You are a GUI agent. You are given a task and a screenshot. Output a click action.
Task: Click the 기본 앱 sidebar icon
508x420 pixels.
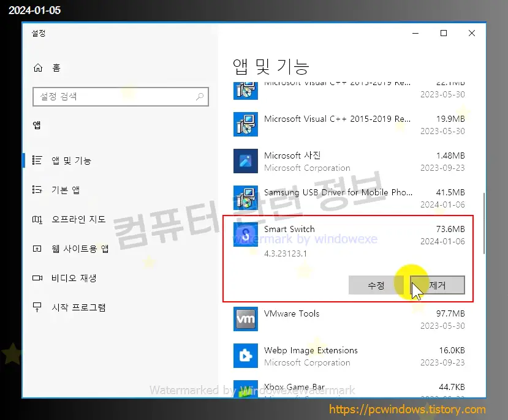pyautogui.click(x=37, y=189)
